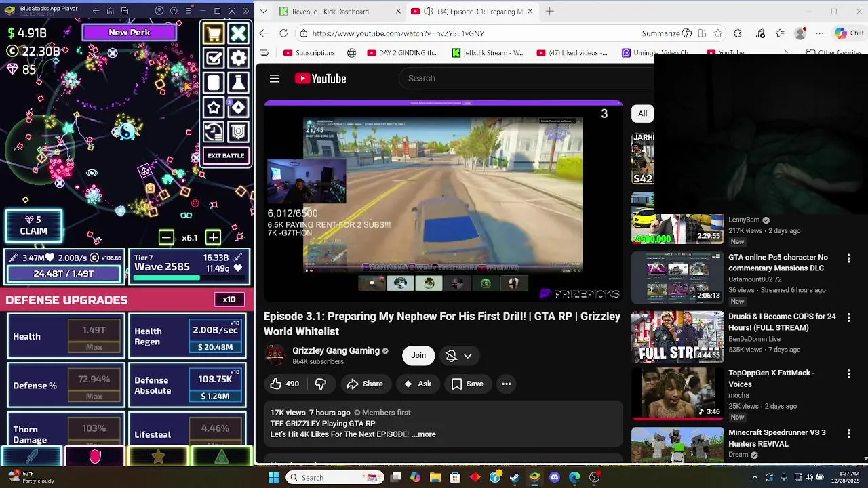Select the shield defense upgrades tab

pos(95,457)
